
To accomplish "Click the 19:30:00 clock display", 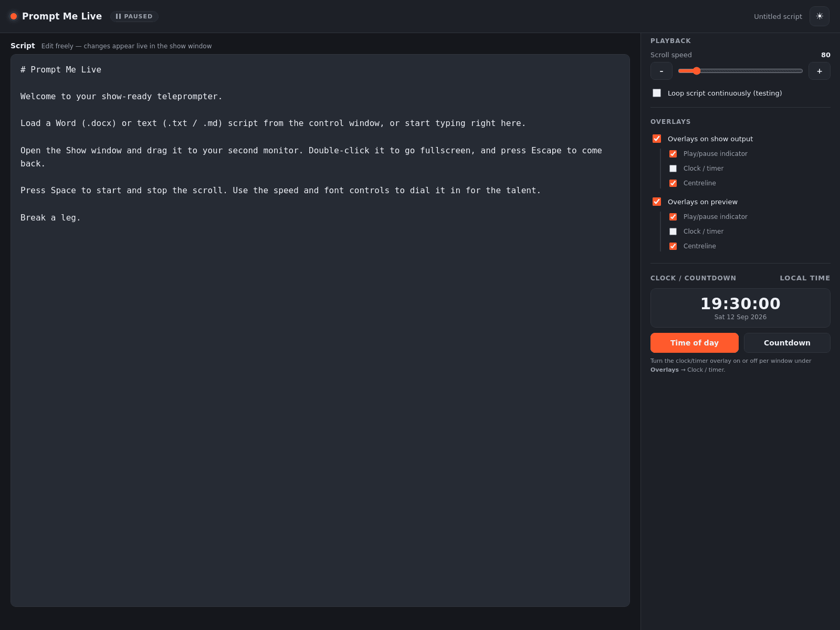I will 740,303.
